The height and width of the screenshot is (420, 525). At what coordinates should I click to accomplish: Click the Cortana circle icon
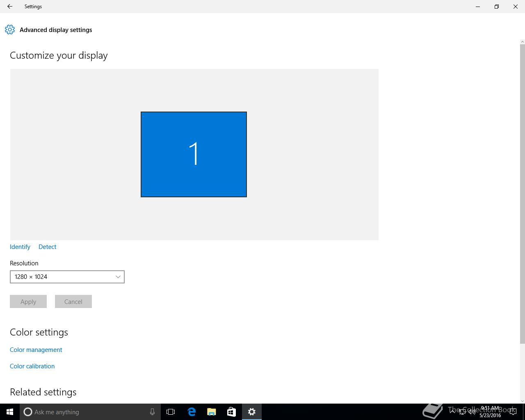click(x=28, y=412)
